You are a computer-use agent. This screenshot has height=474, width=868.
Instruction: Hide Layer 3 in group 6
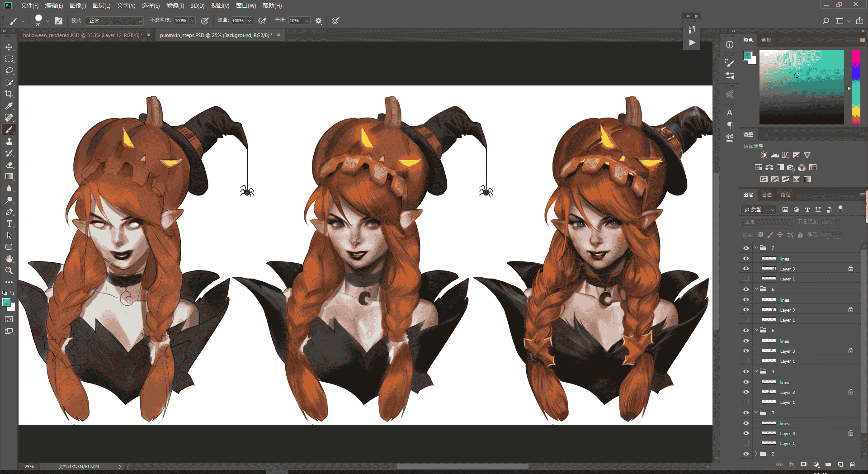(746, 310)
